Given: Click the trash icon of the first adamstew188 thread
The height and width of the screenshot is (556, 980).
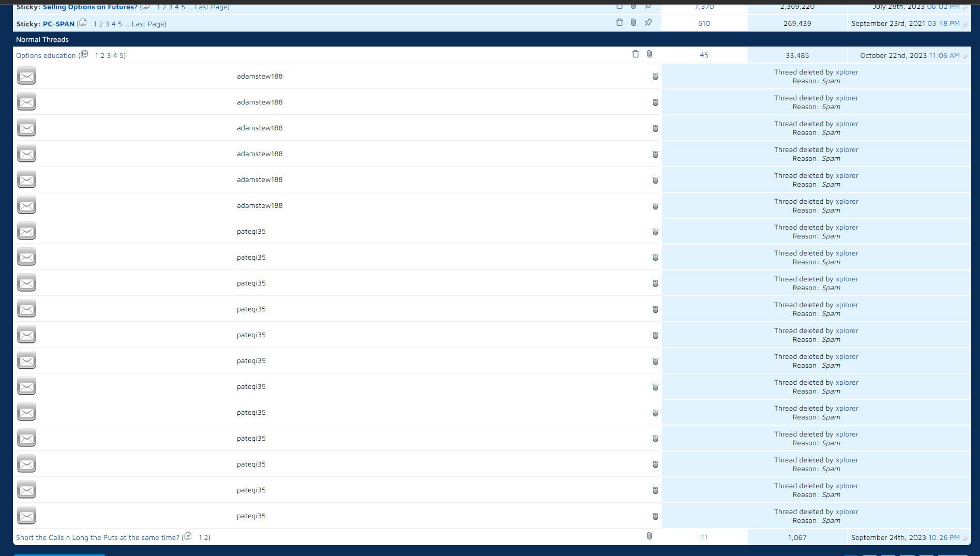Looking at the screenshot, I should click(655, 77).
